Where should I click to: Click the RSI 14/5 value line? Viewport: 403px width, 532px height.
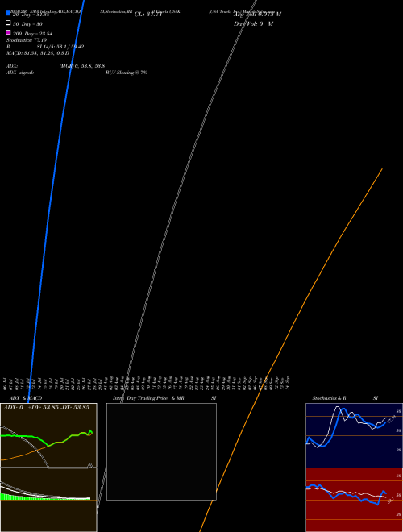coord(45,47)
